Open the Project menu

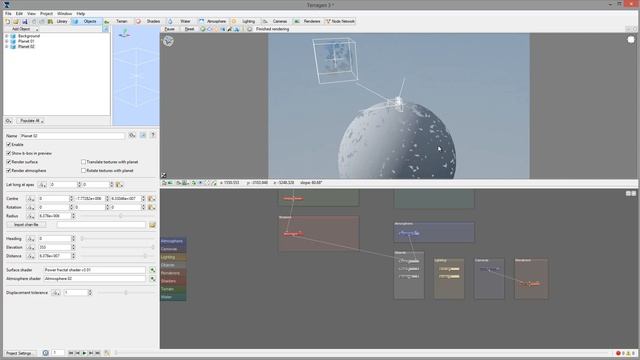46,13
